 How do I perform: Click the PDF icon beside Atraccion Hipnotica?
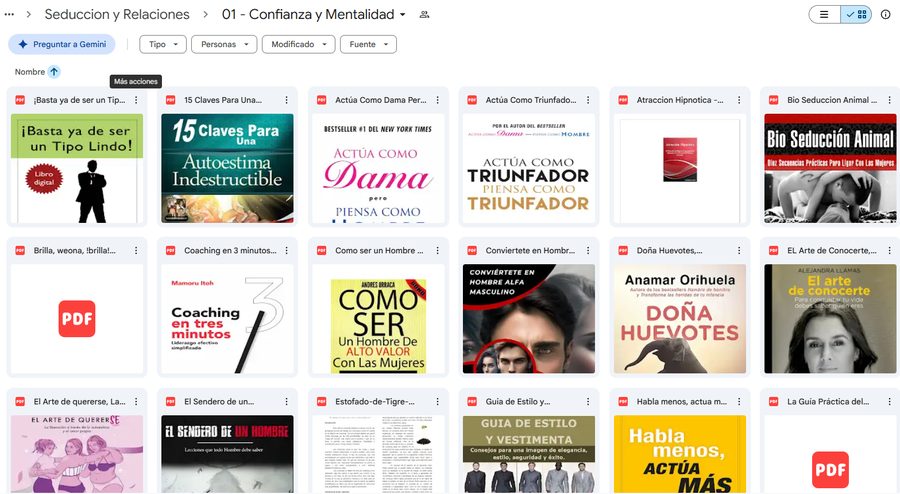[623, 100]
